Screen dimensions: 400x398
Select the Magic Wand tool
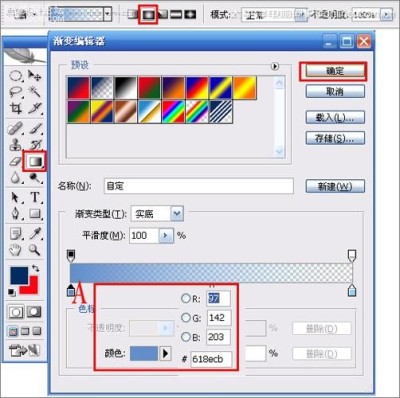click(35, 90)
